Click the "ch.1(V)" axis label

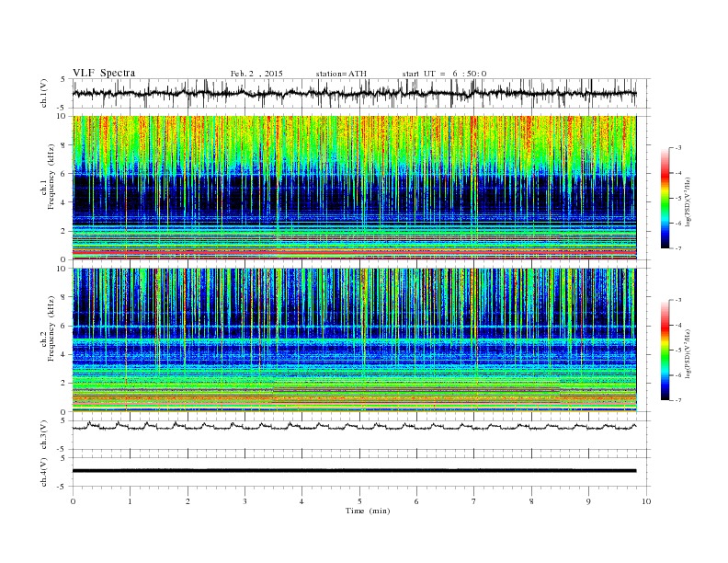click(44, 93)
